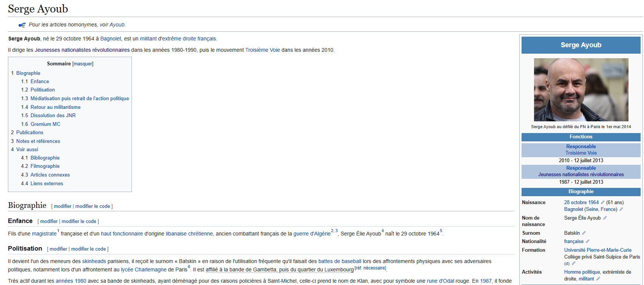Open Jeunesses nationalistes révolutionnaires in the infobox
The image size is (644, 285).
click(x=581, y=175)
